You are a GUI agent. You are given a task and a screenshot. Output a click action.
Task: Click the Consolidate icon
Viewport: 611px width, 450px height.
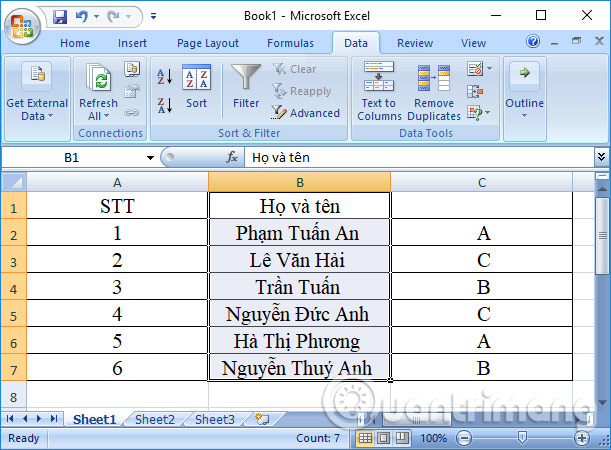point(475,92)
